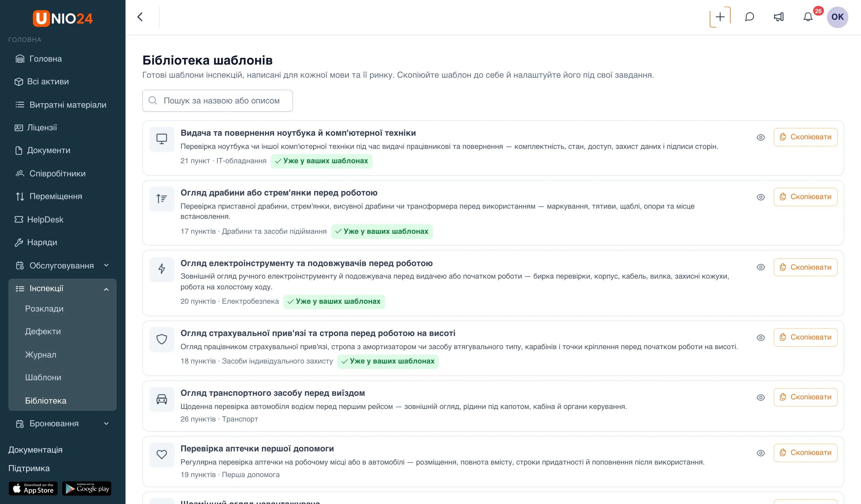Viewport: 861px width, 504px height.
Task: Open the Документація link in sidebar
Action: (35, 450)
